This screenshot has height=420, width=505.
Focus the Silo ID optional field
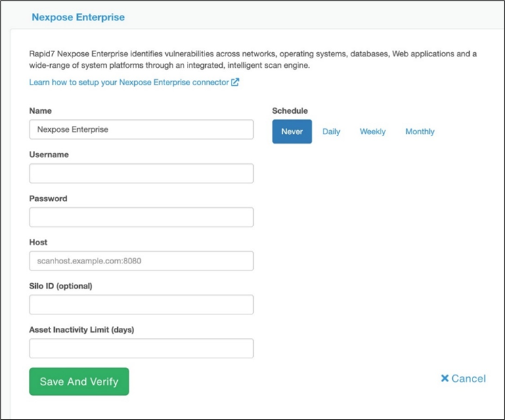tap(141, 305)
